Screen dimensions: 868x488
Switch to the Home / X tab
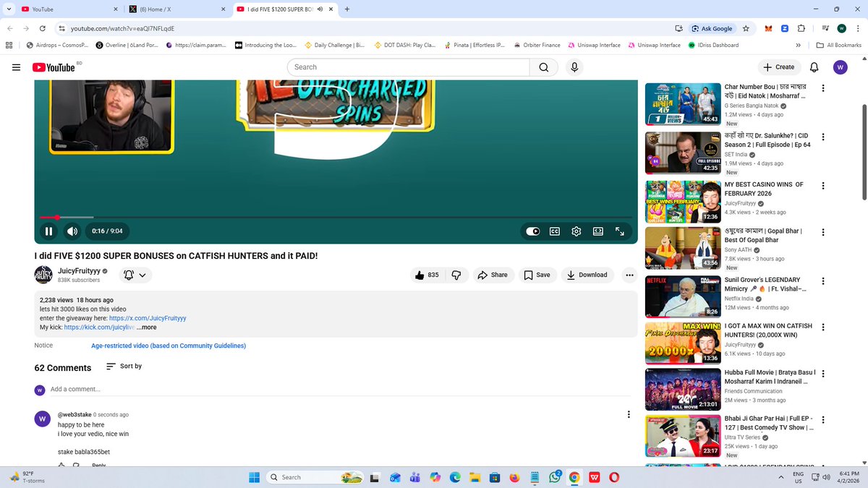coord(177,9)
